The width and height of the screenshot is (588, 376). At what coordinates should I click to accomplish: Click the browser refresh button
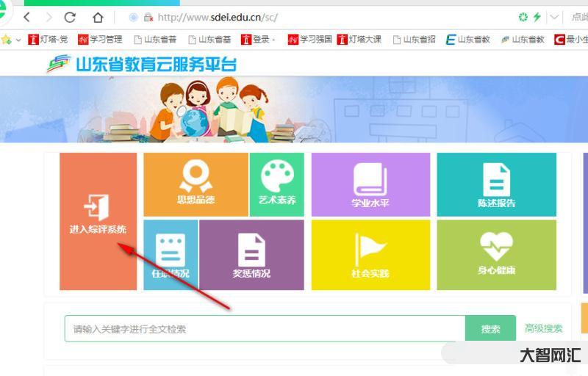pos(70,17)
